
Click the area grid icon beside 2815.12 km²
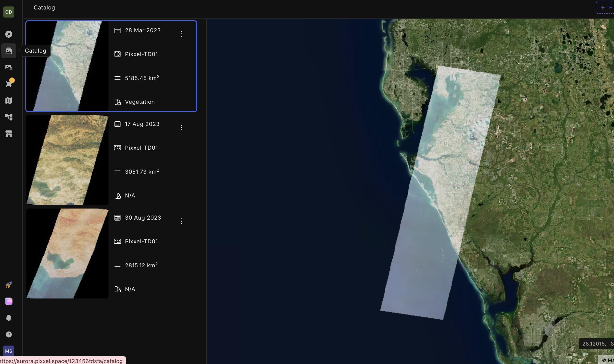tap(117, 266)
